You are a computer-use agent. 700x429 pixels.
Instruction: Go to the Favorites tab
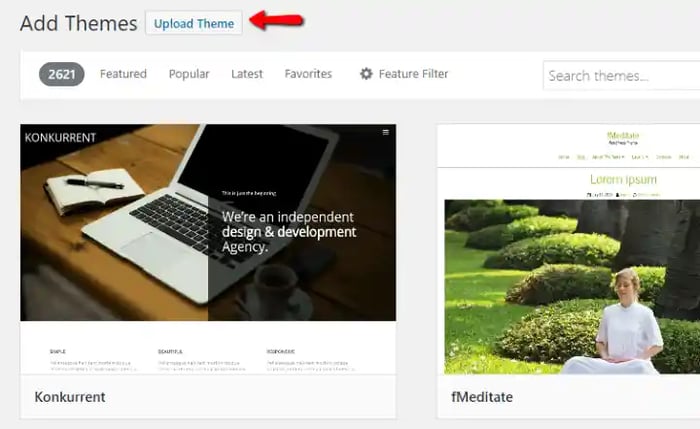(308, 74)
